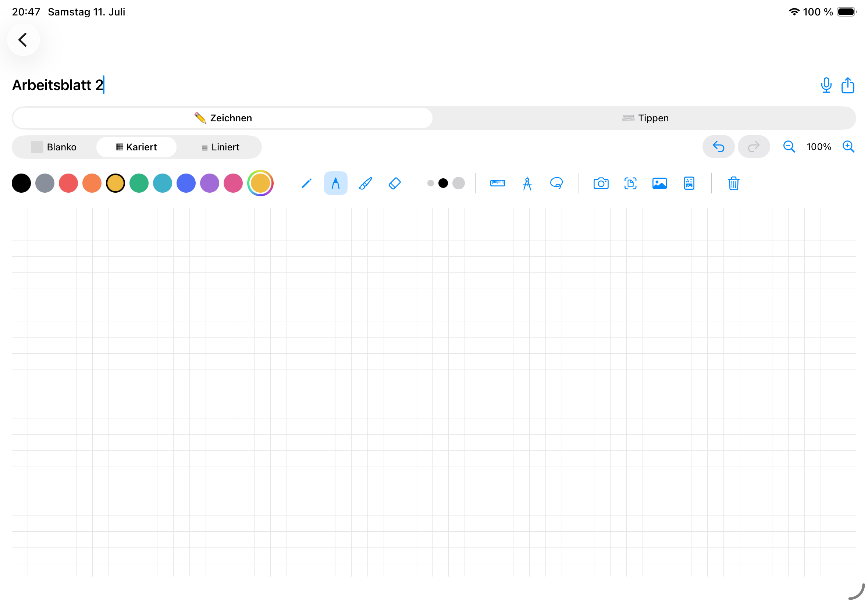868x603 pixels.
Task: Edit the title Arbeitsblatt 2
Action: click(x=58, y=85)
